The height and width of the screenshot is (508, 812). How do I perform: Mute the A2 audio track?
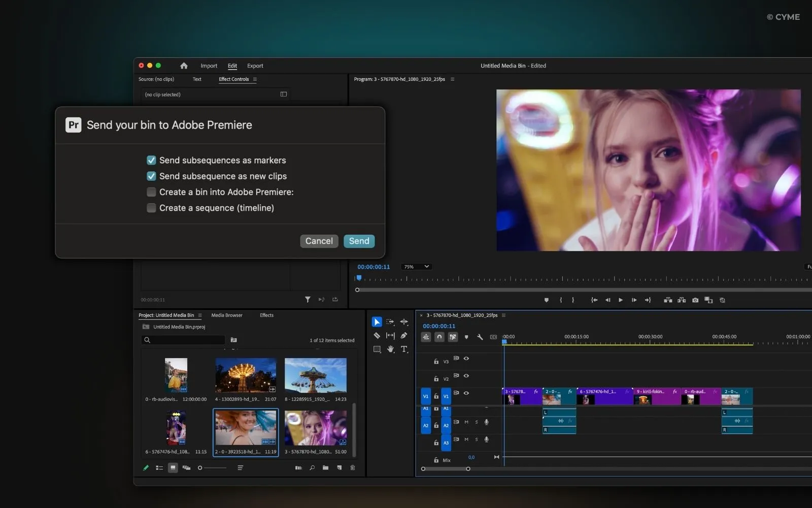(467, 422)
